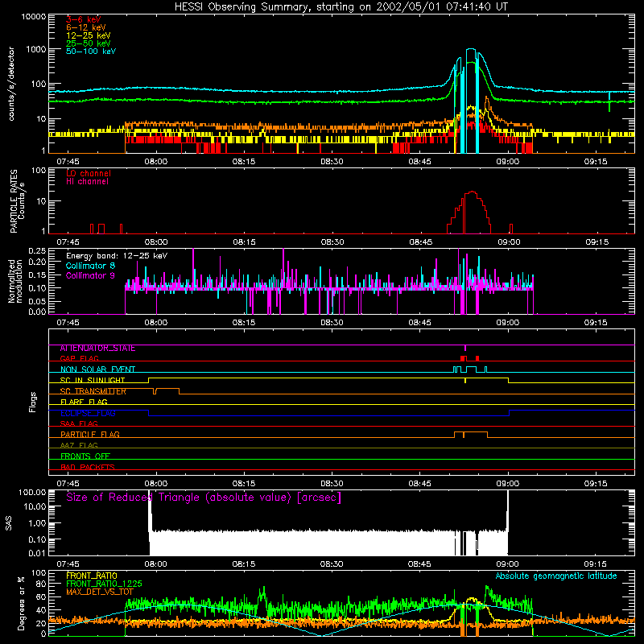Select the MAX_DET_VS_TOT legend entry
The width and height of the screenshot is (644, 644).
pos(100,592)
